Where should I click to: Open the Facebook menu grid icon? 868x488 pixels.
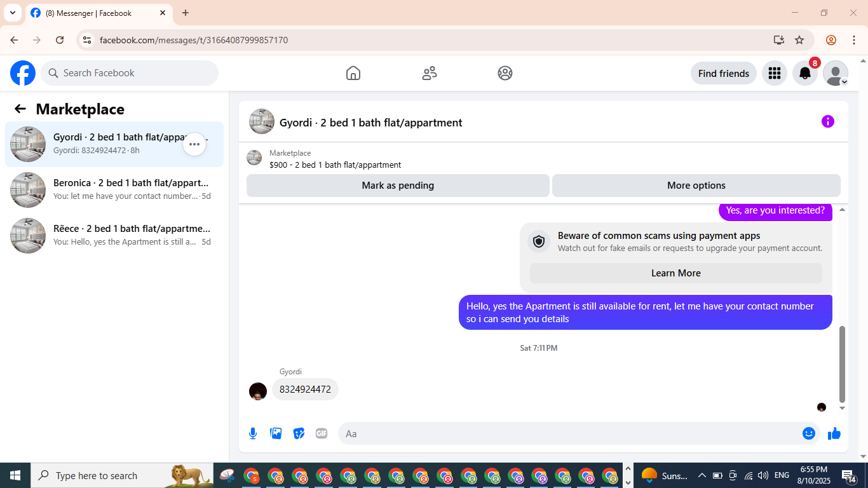[x=774, y=73]
